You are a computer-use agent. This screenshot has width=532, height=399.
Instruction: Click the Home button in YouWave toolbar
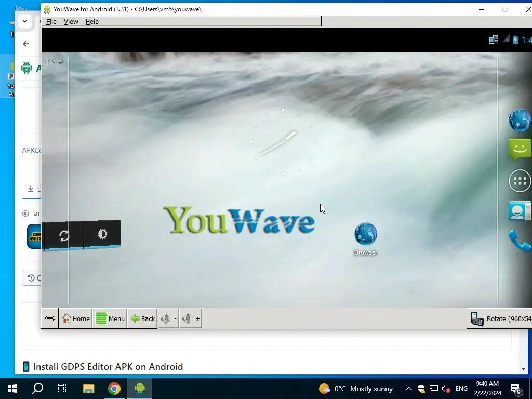tap(75, 318)
